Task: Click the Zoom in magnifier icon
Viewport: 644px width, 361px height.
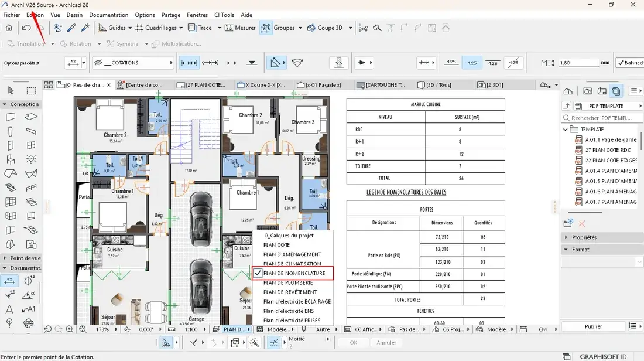Action: (x=70, y=329)
